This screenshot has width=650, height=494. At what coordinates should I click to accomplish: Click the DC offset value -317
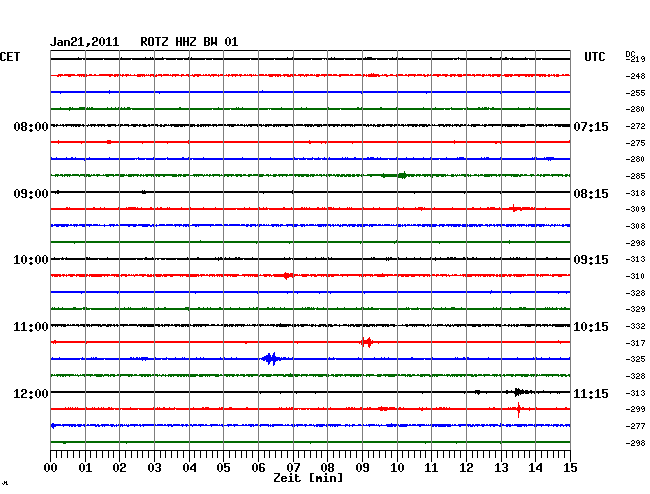(x=635, y=343)
